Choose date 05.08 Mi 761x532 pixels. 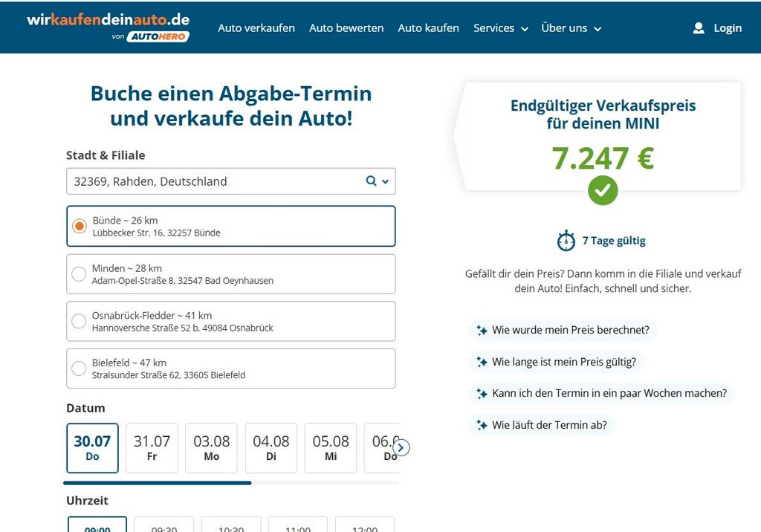(331, 448)
